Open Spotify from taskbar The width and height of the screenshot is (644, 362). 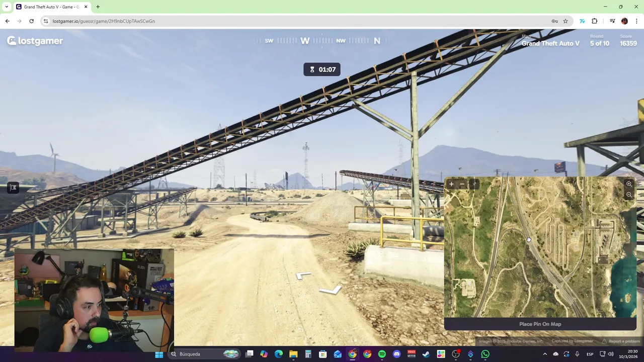382,354
